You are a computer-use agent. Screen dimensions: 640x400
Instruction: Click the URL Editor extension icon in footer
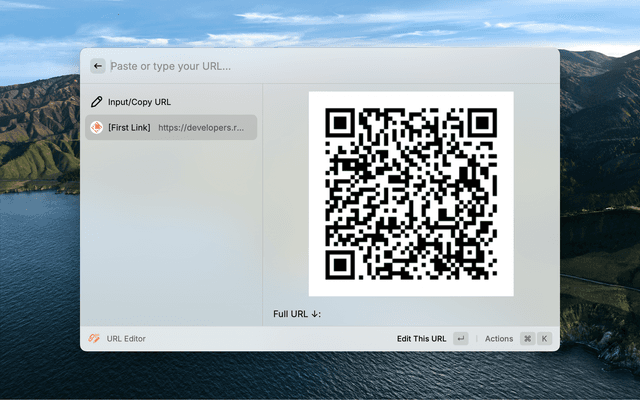pyautogui.click(x=94, y=339)
